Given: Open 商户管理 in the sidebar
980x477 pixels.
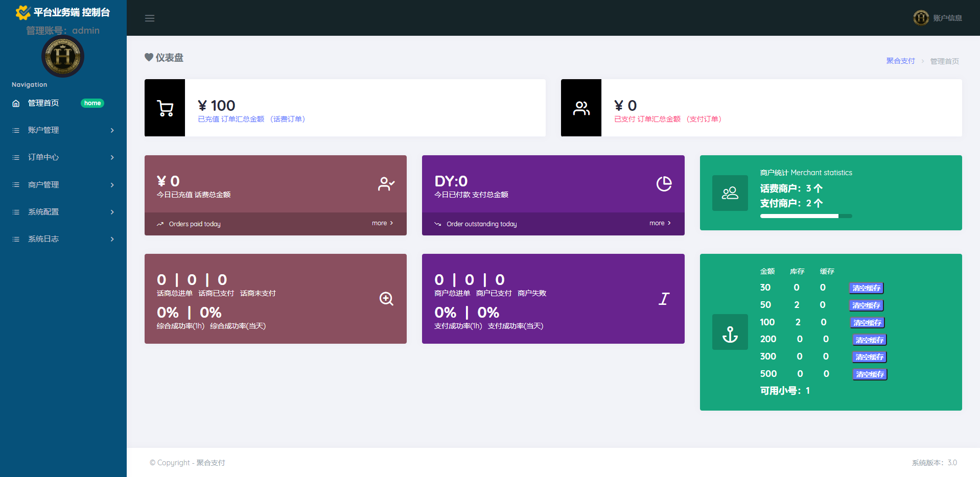Looking at the screenshot, I should [x=63, y=185].
